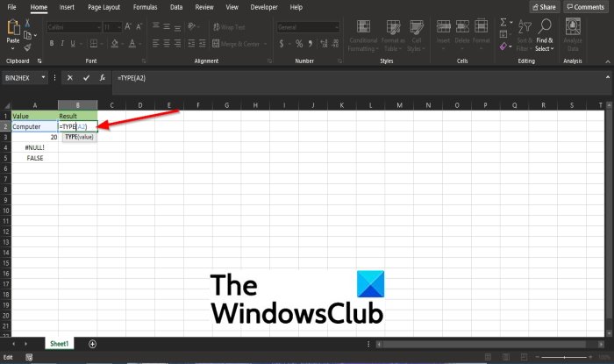The image size is (614, 364).
Task: Click the Wrap Text button
Action: coord(229,27)
